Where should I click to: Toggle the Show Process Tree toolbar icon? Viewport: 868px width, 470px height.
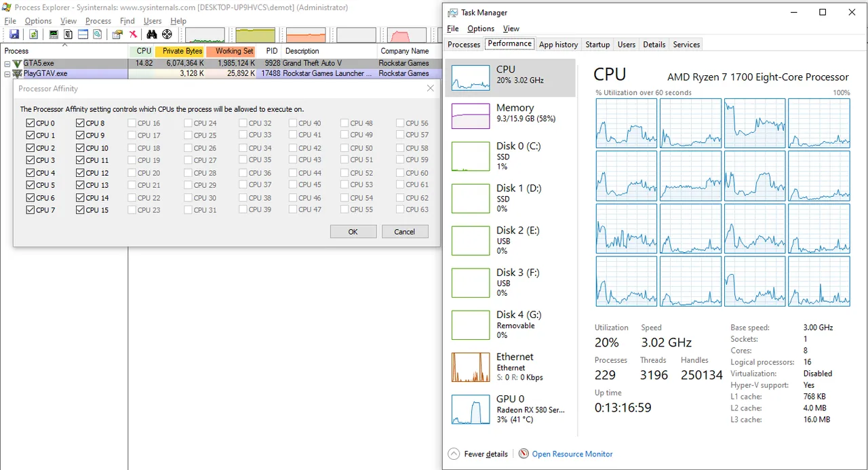click(x=68, y=35)
